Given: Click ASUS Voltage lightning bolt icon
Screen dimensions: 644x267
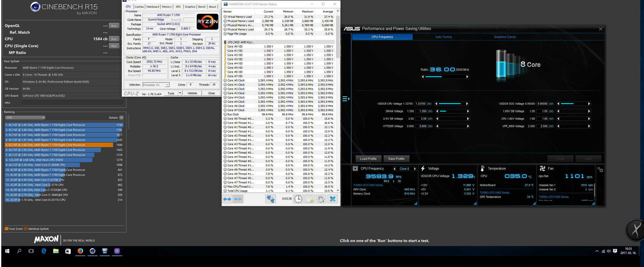Looking at the screenshot, I should coord(423,168).
